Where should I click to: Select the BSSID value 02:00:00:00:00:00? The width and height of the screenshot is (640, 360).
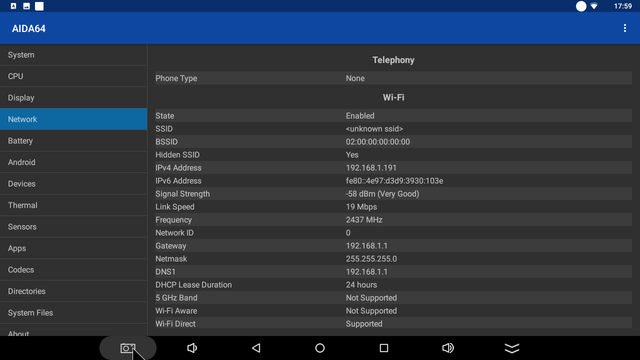(x=378, y=142)
